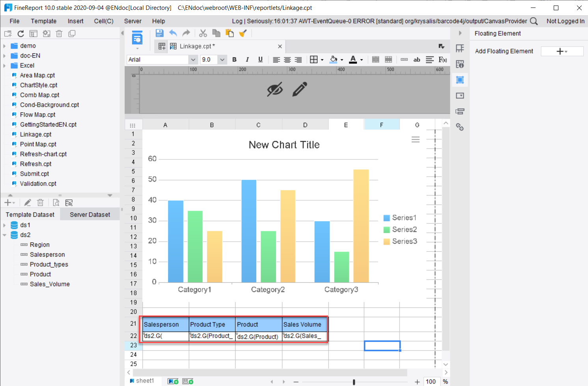The width and height of the screenshot is (588, 386).
Task: Open the Hyperlink panel on the right sidebar
Action: point(460,127)
